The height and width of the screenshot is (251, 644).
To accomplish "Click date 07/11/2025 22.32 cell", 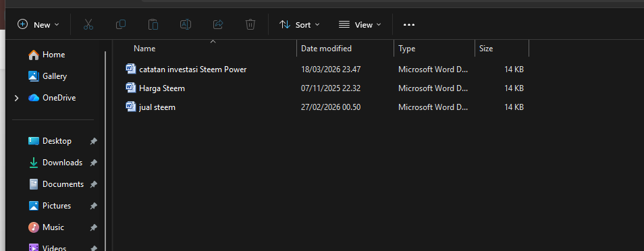I will (x=331, y=88).
